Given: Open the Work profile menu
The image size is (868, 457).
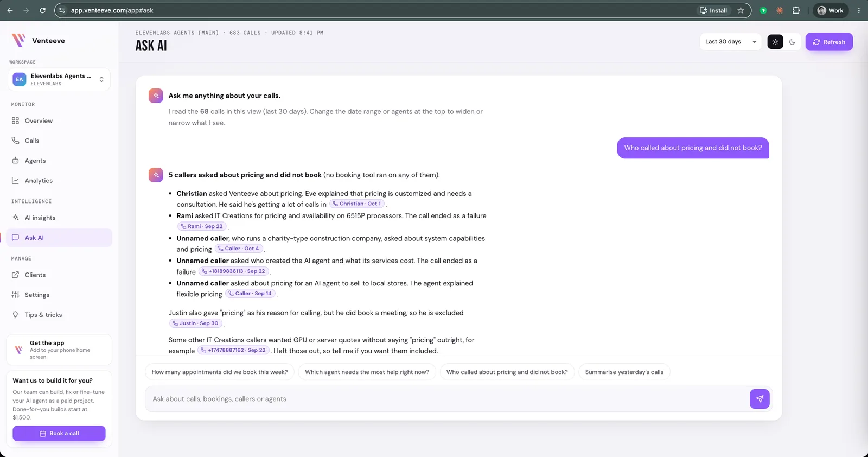Looking at the screenshot, I should pyautogui.click(x=830, y=10).
